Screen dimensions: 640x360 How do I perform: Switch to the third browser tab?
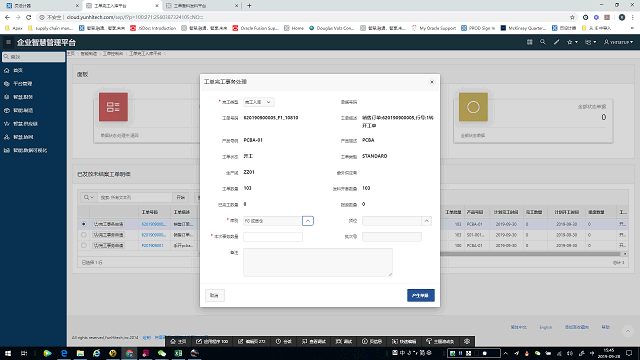[202, 6]
